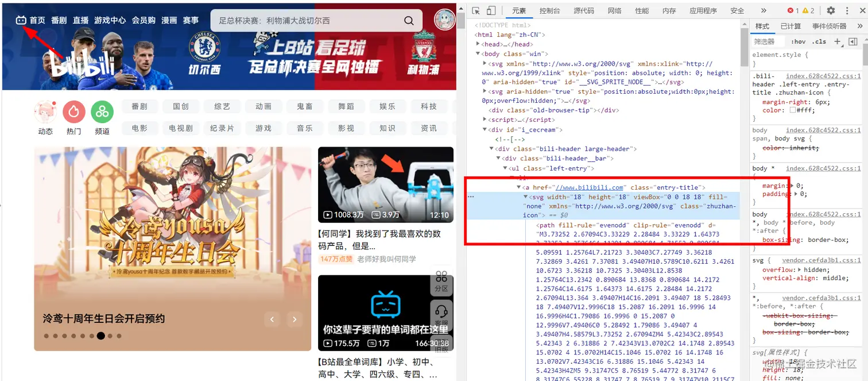Open the 频道 green channel icon
This screenshot has height=381, width=868.
pos(102,112)
